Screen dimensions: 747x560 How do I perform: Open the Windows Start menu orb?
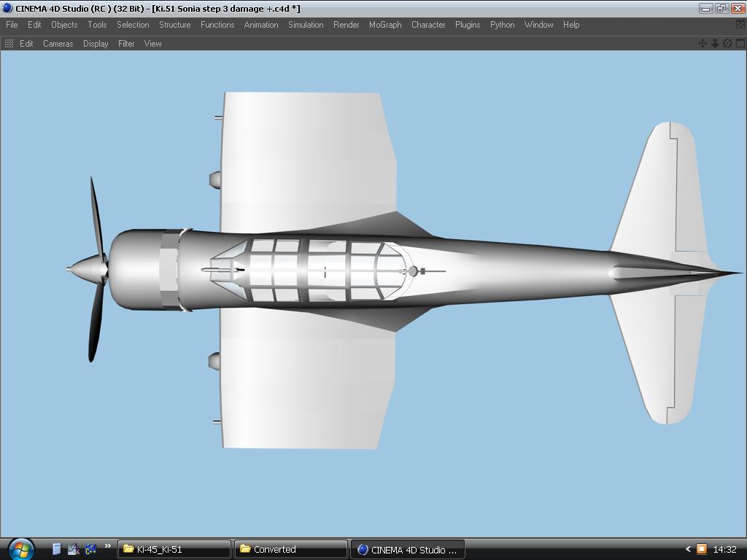point(20,548)
